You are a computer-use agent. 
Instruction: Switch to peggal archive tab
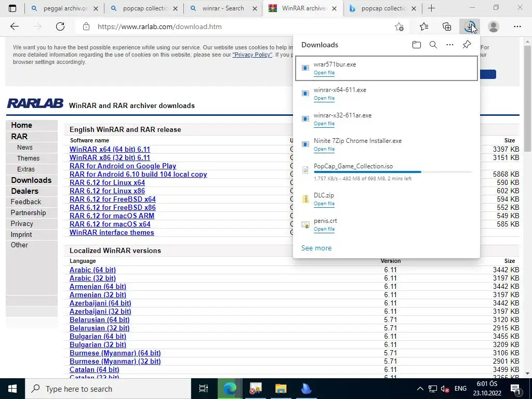pos(64,8)
